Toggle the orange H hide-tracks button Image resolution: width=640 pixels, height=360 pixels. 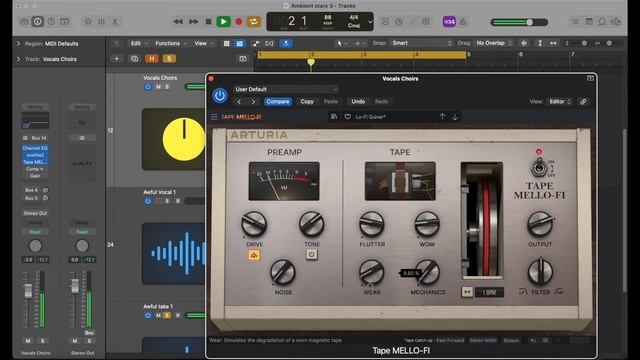click(151, 59)
